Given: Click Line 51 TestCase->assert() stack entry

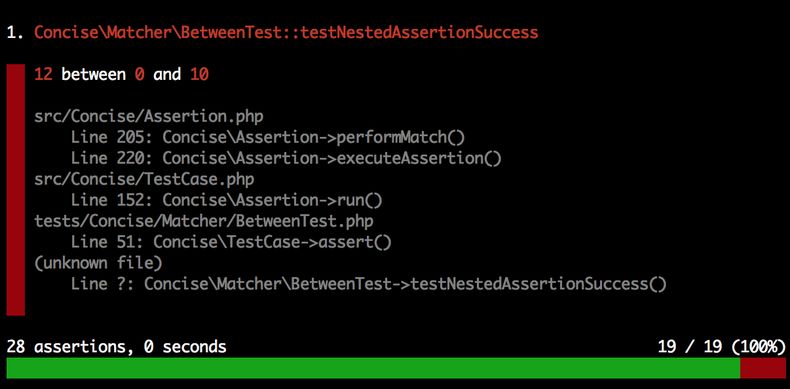Looking at the screenshot, I should [231, 242].
